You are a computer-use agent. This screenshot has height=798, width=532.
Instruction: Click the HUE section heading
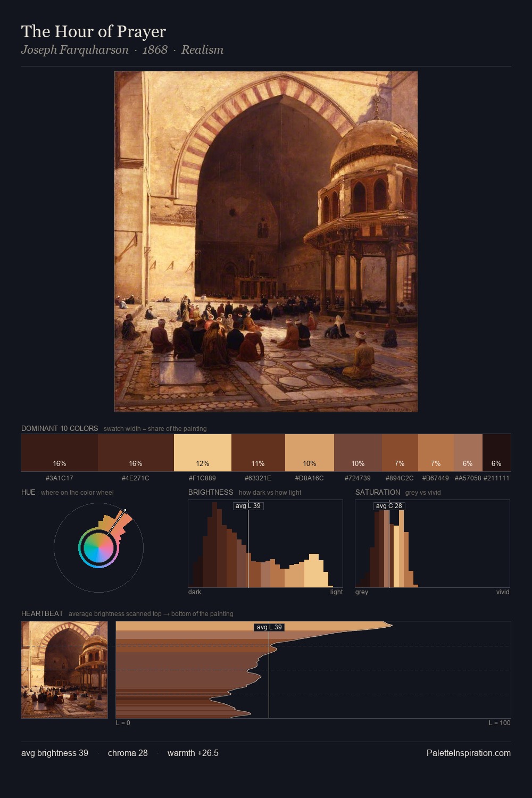pos(28,492)
